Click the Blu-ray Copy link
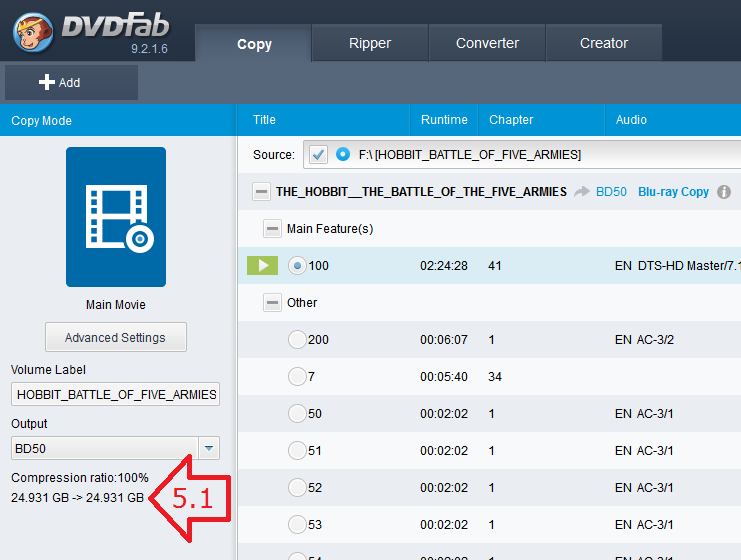741x560 pixels. pyautogui.click(x=673, y=192)
